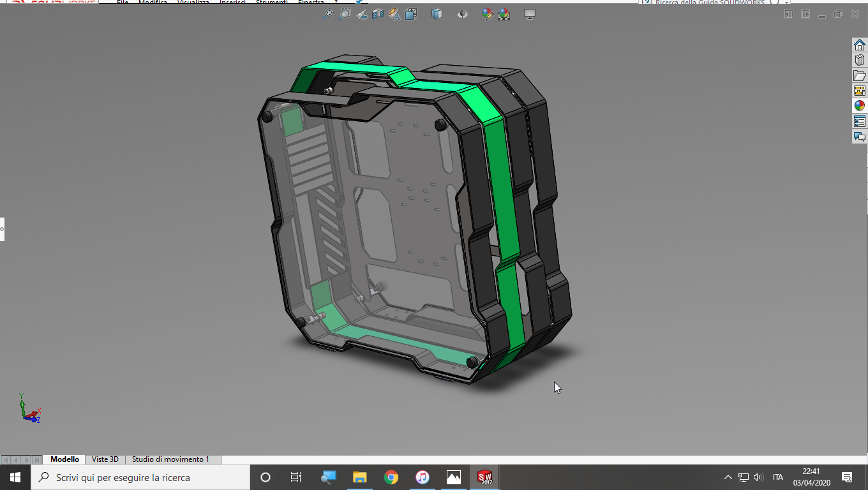
Task: Click the right-arrow panel toggle near window controls
Action: (x=805, y=14)
